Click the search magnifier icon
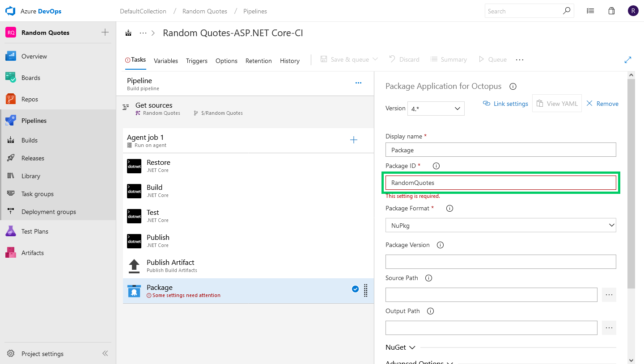Viewport: 644px width, 364px height. (x=567, y=11)
